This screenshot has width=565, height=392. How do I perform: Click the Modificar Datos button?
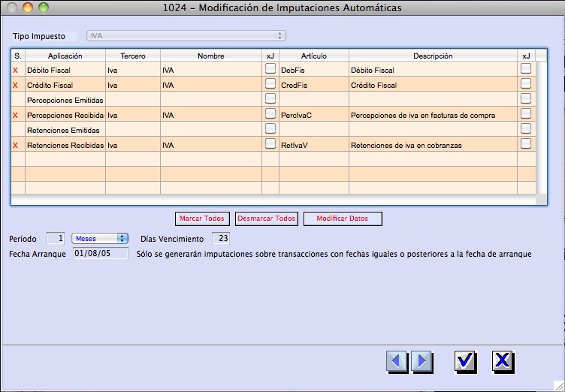click(343, 219)
